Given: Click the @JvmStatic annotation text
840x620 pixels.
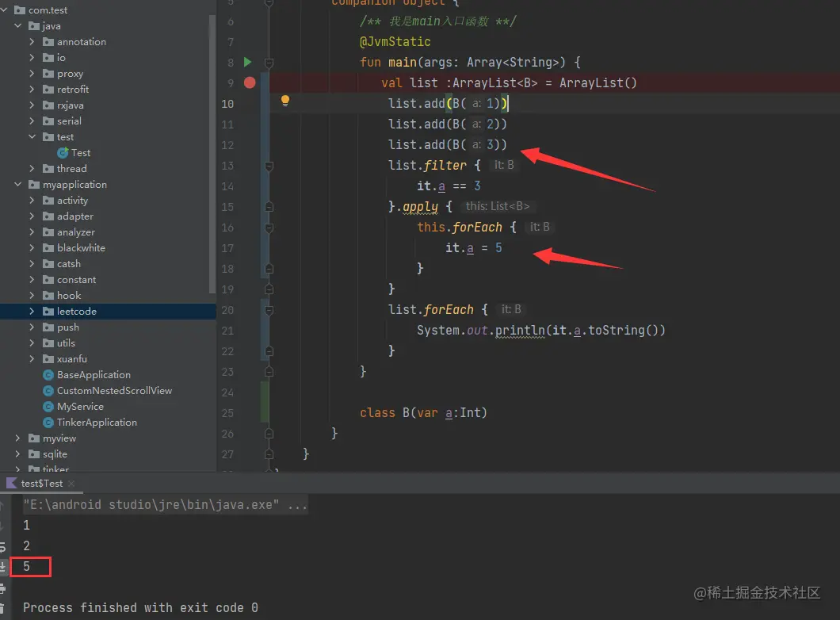Looking at the screenshot, I should (395, 42).
